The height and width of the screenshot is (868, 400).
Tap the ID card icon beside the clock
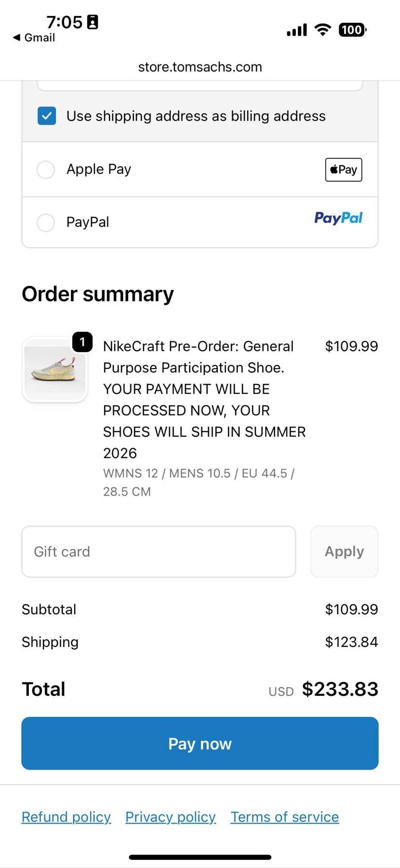93,22
